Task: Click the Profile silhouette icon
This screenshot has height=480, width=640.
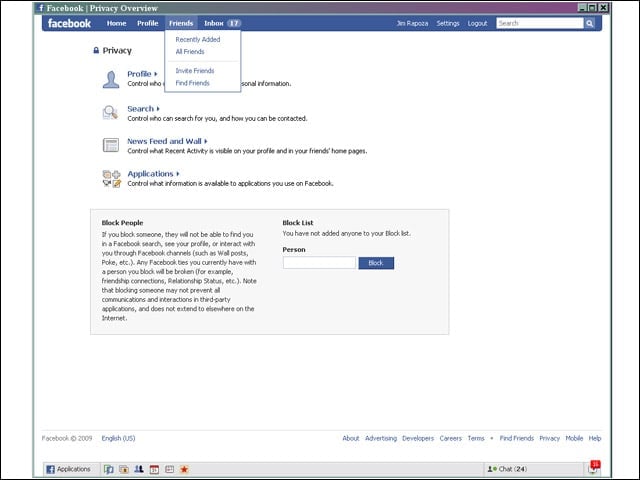Action: 111,79
